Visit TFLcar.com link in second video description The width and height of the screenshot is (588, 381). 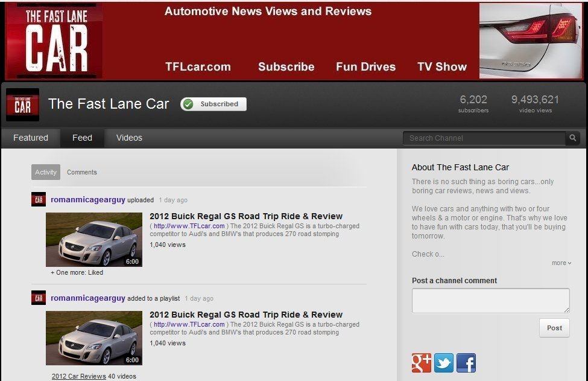[x=189, y=324]
